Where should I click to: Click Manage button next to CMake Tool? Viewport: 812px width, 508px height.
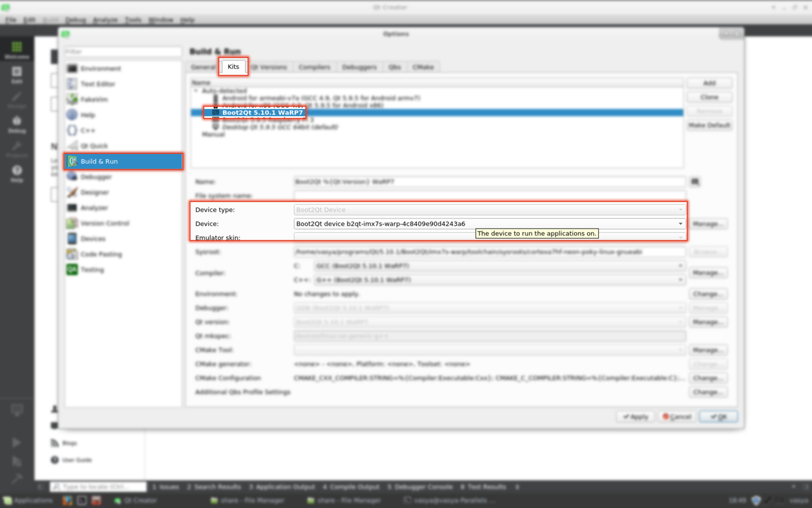point(708,350)
